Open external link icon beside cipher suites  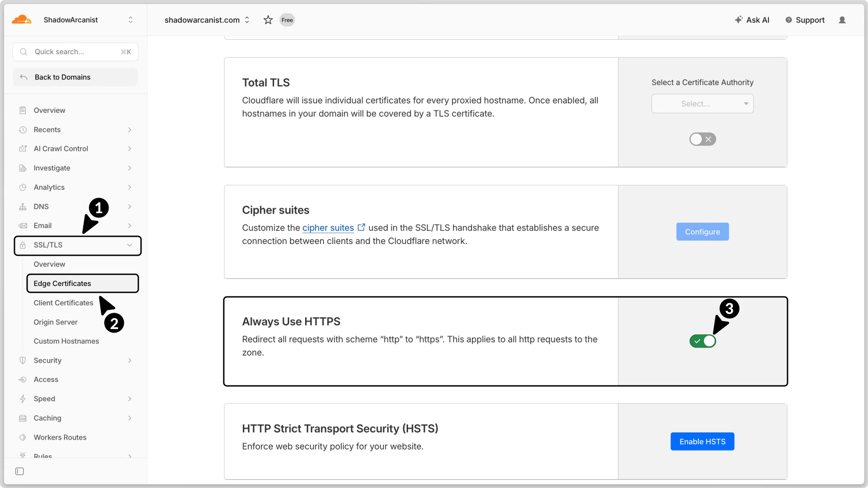tap(361, 227)
